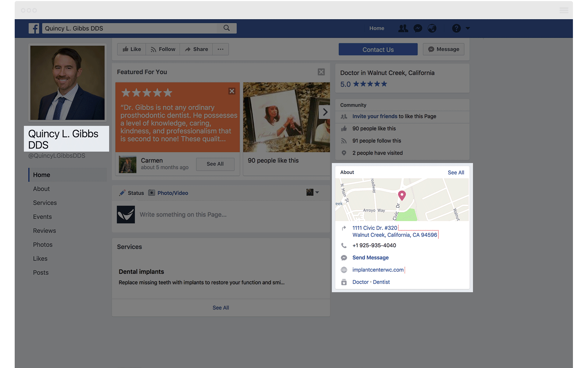Click the pencil Status icon
Image resolution: width=588 pixels, height=368 pixels.
coord(122,193)
